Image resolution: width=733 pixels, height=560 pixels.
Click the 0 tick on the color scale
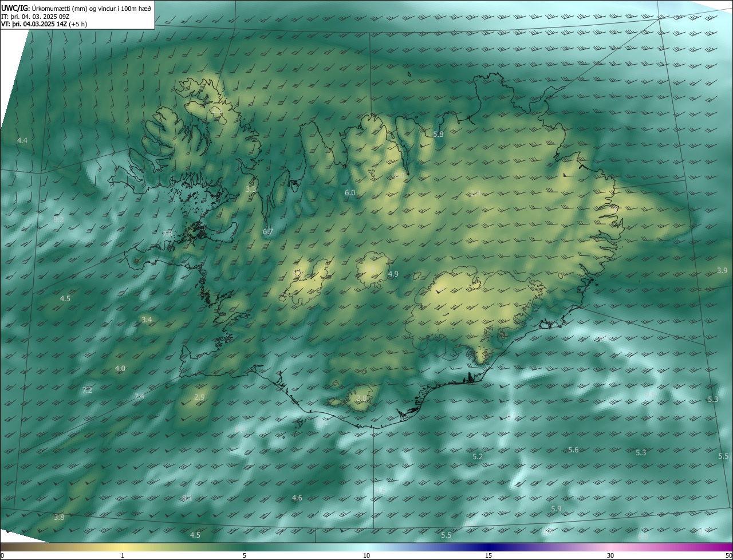click(x=2, y=556)
